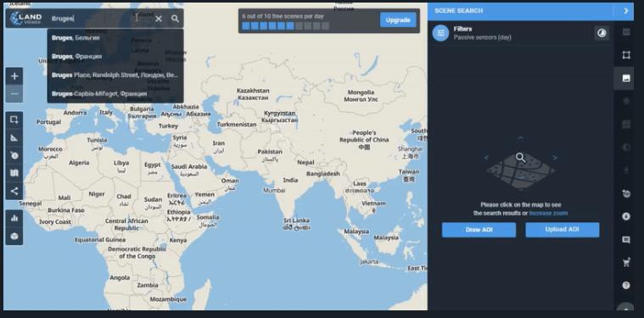The image size is (644, 318).
Task: Open the bar chart analytics tool
Action: tap(14, 218)
